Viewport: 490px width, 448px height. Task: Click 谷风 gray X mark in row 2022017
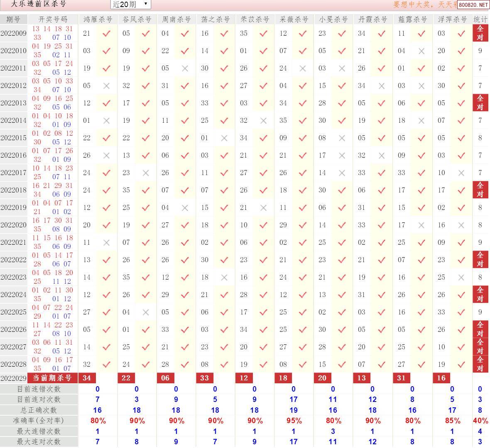click(145, 173)
